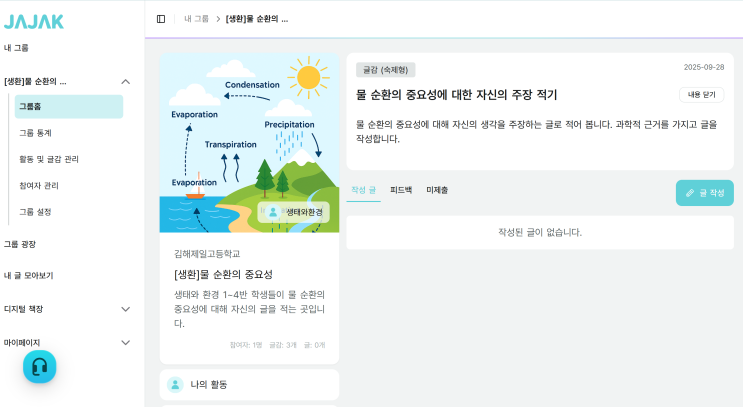Open 그룹 통계 page
This screenshot has width=743, height=407.
[36, 133]
